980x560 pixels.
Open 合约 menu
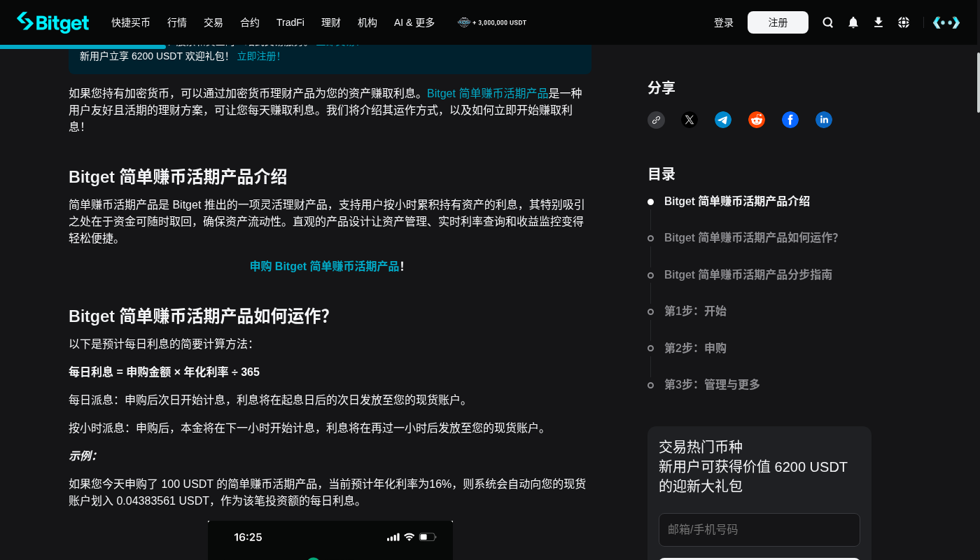point(250,22)
